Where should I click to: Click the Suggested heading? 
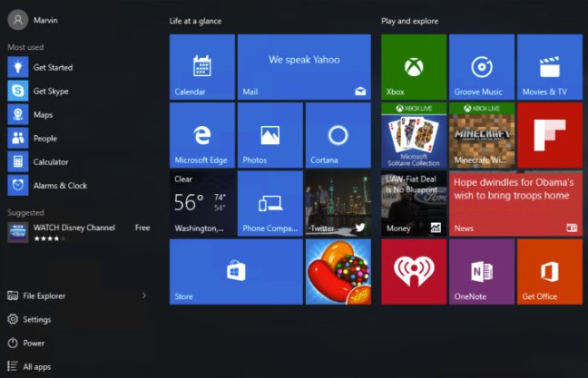25,213
